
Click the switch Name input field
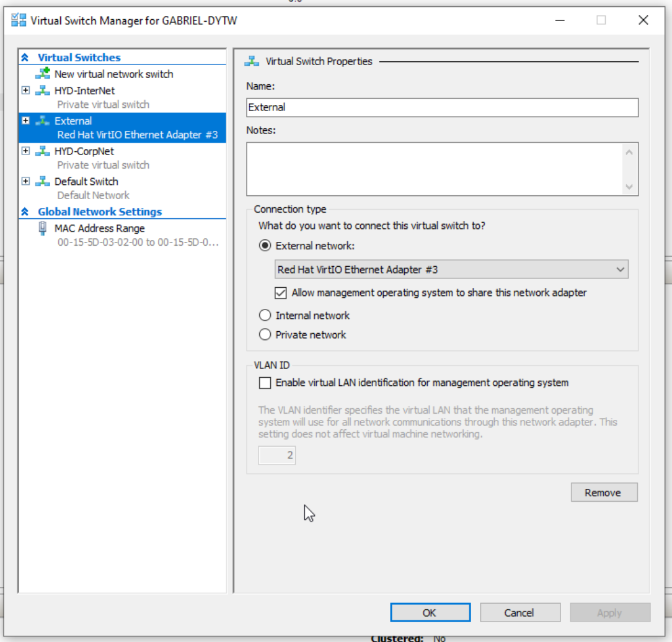442,107
